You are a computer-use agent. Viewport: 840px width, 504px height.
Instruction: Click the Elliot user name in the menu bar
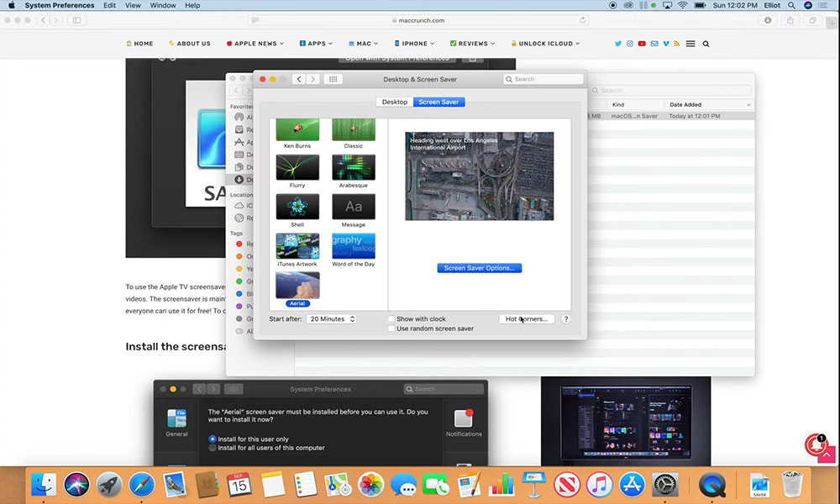[x=772, y=5]
